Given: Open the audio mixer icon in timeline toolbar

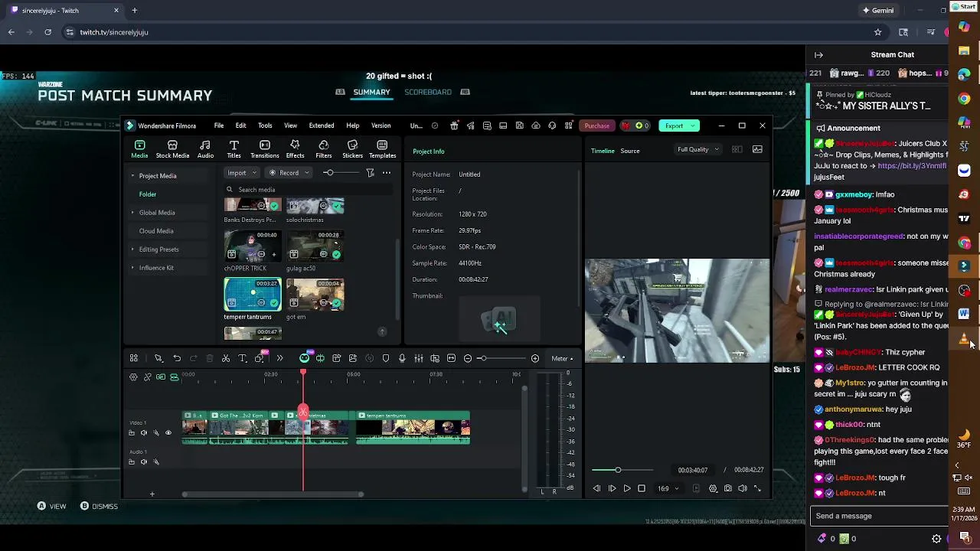Looking at the screenshot, I should (x=419, y=358).
